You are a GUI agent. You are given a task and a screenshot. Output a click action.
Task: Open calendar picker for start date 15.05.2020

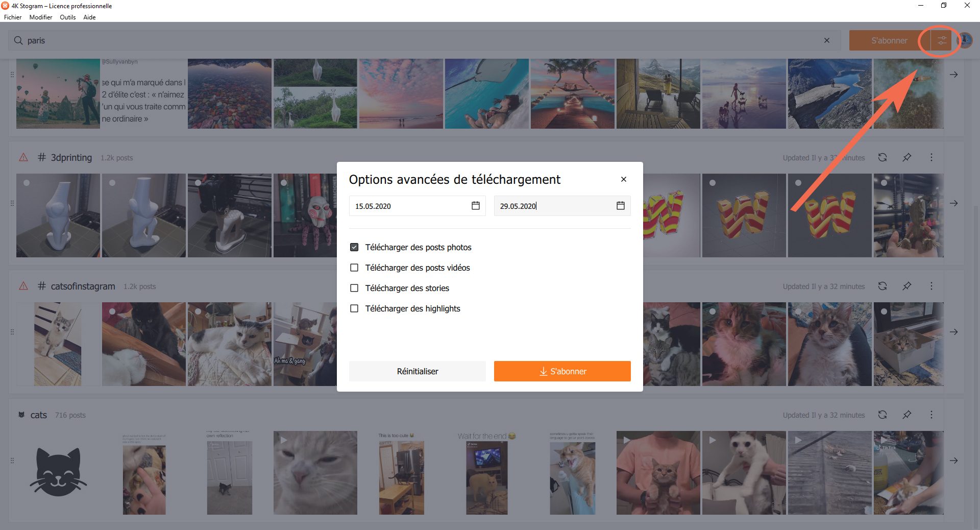(x=475, y=206)
